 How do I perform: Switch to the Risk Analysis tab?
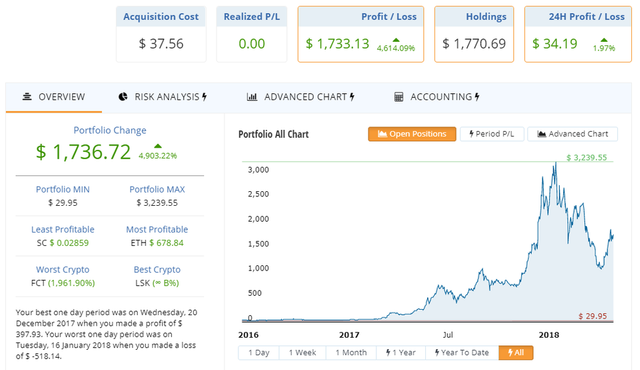(162, 97)
